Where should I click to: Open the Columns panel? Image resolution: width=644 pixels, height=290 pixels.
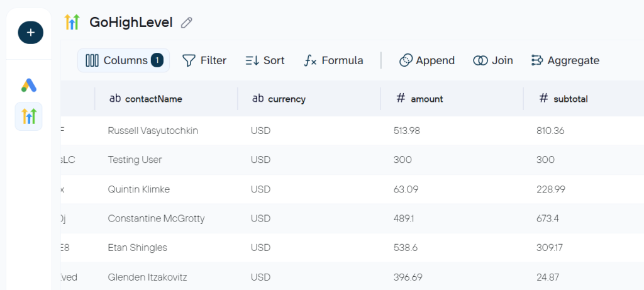(124, 60)
